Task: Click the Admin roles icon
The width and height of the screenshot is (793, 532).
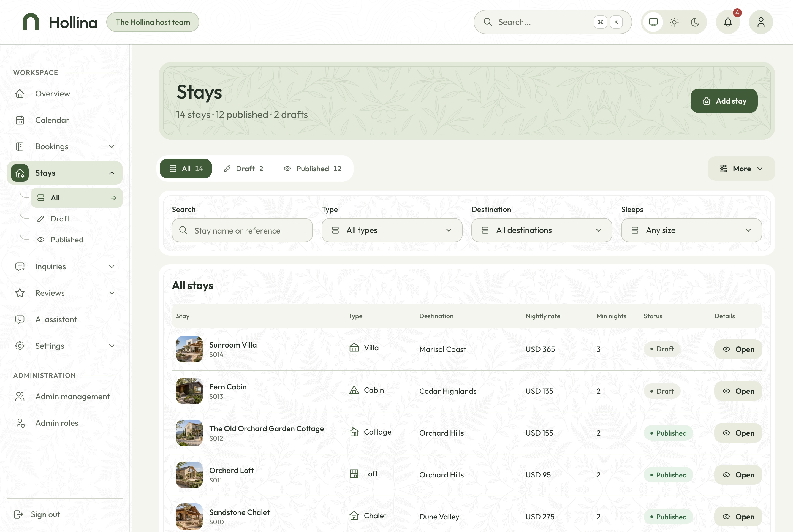Action: tap(20, 423)
